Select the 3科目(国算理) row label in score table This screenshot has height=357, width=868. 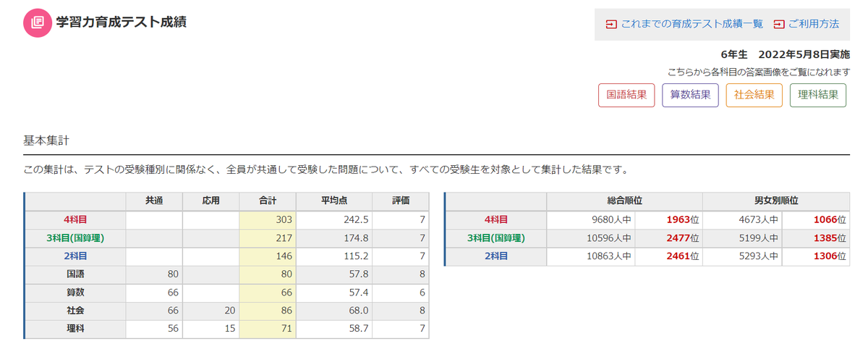(x=75, y=238)
